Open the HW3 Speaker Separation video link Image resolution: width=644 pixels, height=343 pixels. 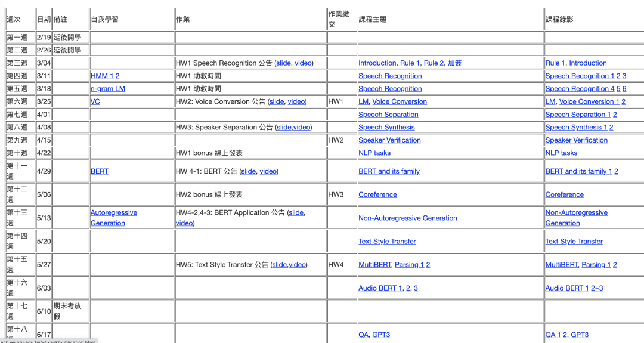point(302,127)
